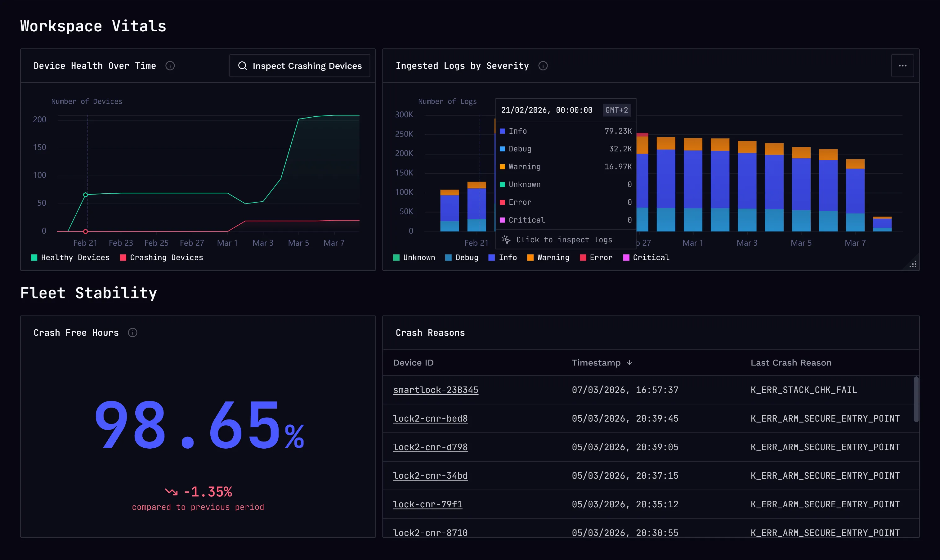
Task: Toggle the Critical severity in the logs legend
Action: tap(646, 258)
